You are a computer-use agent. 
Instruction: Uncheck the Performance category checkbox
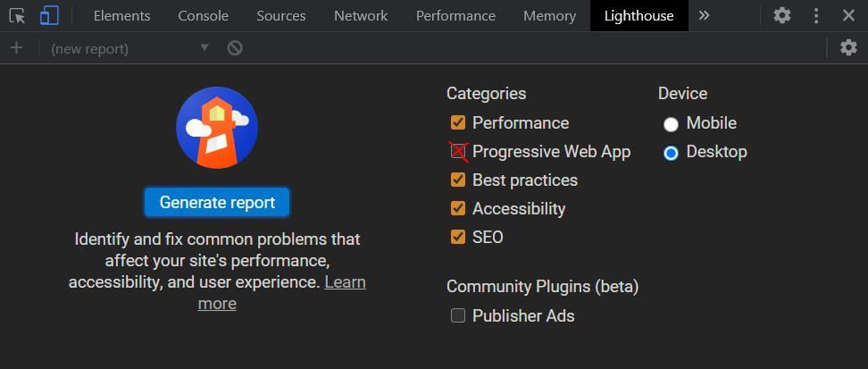[x=458, y=122]
